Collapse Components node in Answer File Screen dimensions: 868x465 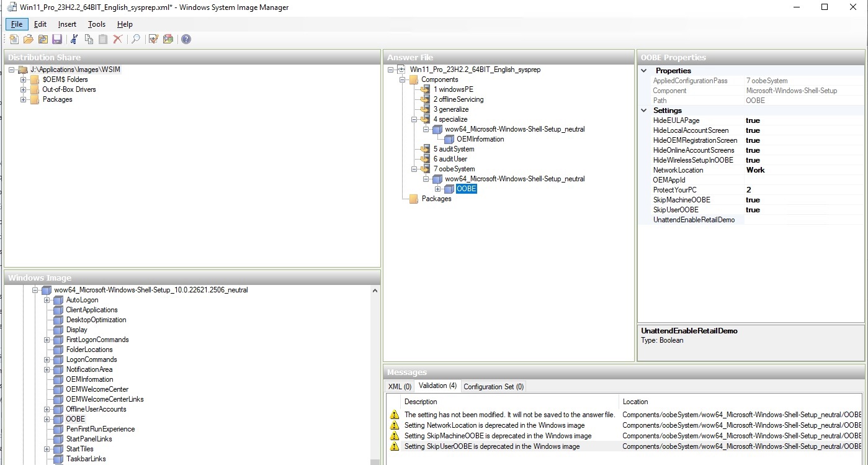(402, 79)
